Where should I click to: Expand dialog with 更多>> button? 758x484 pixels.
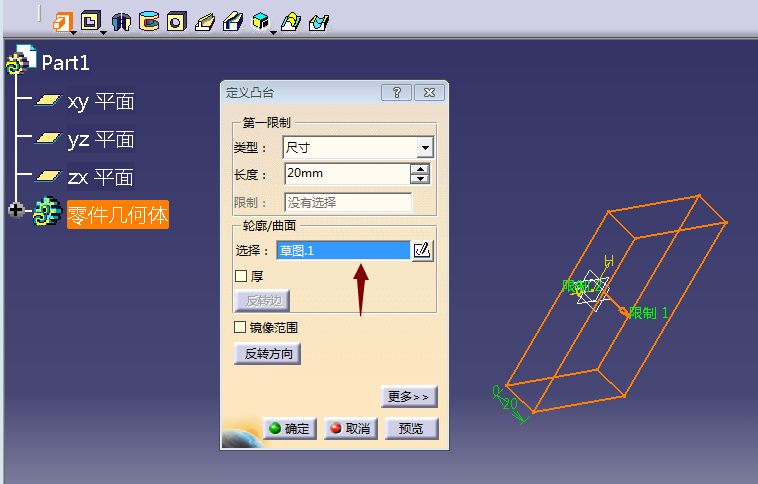pos(409,397)
